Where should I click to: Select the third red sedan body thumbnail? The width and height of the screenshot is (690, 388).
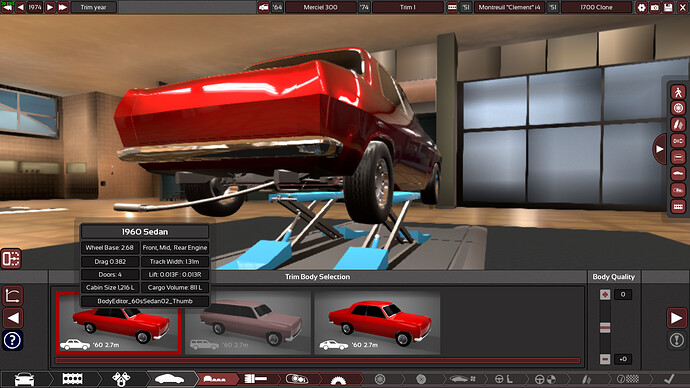pyautogui.click(x=377, y=322)
